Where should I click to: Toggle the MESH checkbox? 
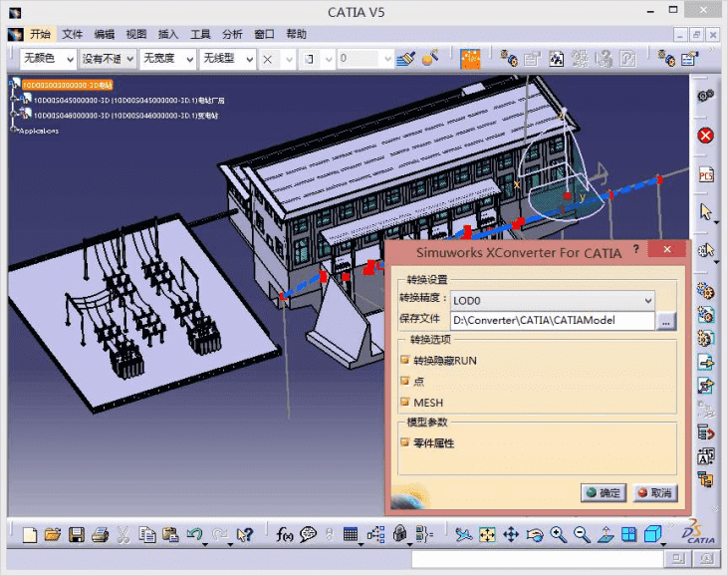405,402
